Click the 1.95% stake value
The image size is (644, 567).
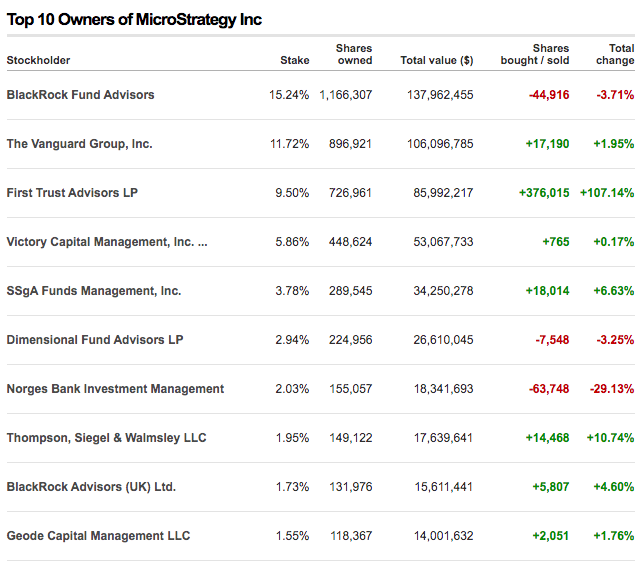[x=292, y=438]
